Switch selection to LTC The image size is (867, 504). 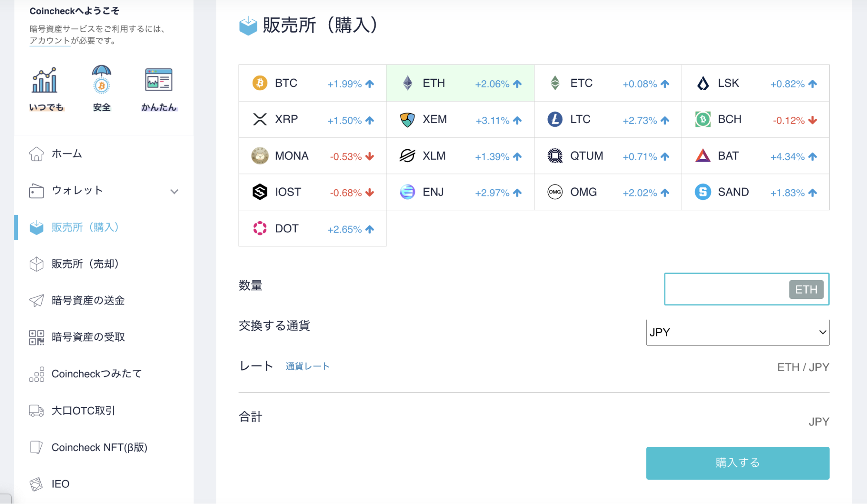[x=607, y=119]
